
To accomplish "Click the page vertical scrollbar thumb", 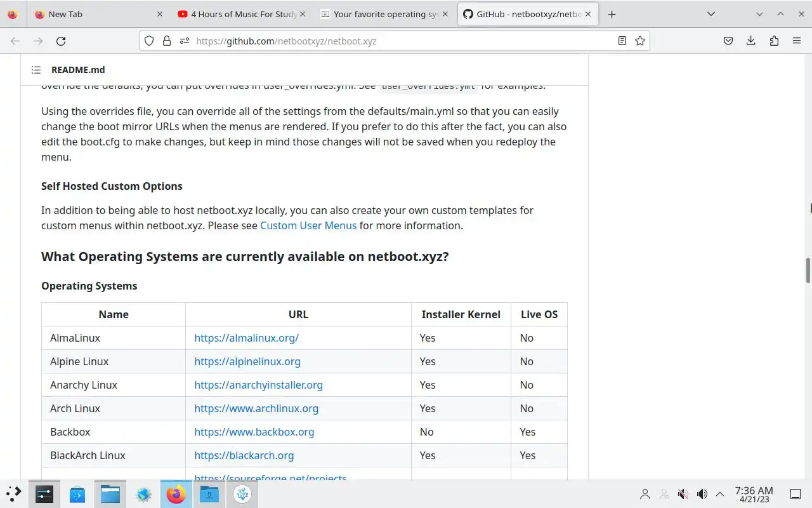I will coord(808,271).
